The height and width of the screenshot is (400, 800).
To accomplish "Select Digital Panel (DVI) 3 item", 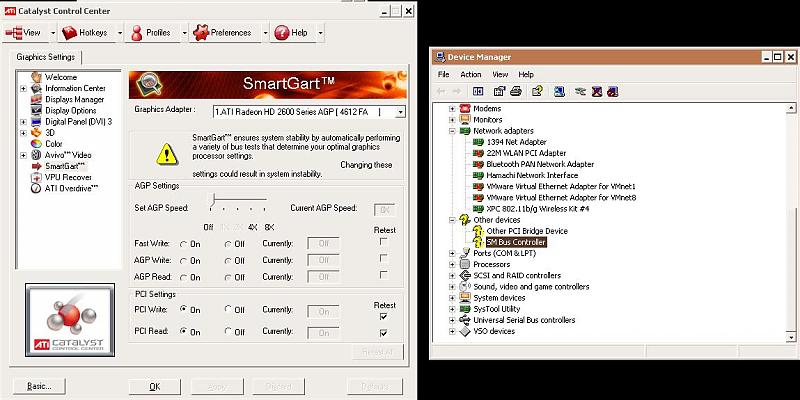I will [x=78, y=121].
